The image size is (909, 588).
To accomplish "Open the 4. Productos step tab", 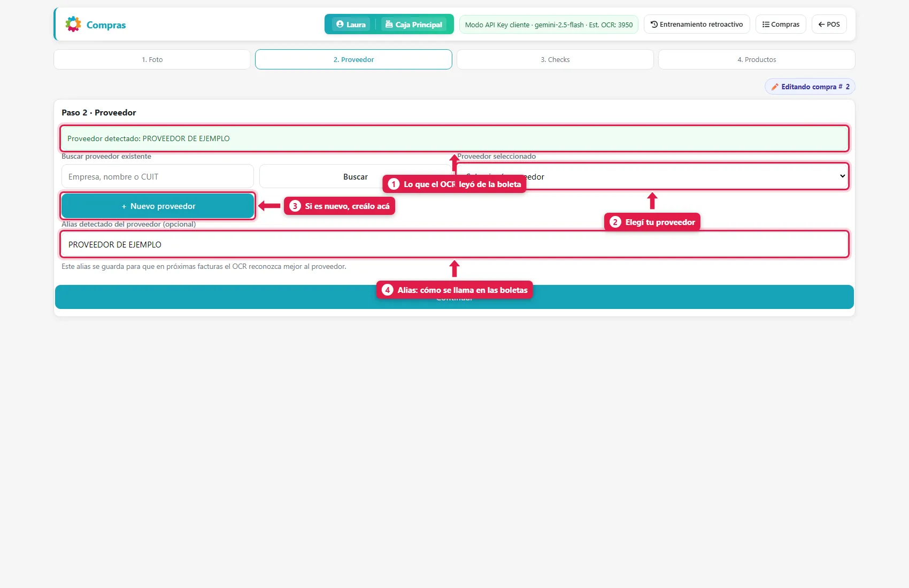I will point(757,59).
